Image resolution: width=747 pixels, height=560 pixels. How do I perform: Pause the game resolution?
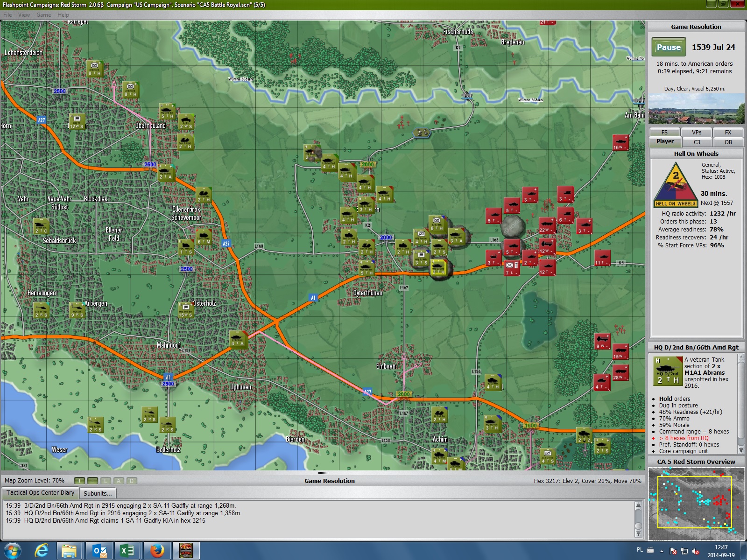pos(669,47)
